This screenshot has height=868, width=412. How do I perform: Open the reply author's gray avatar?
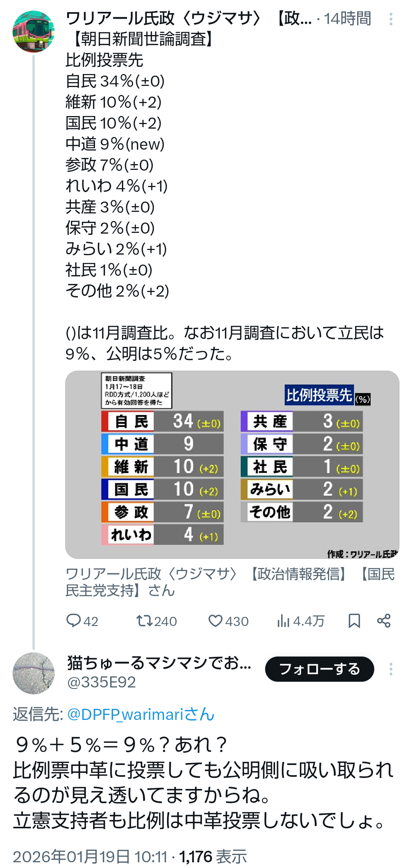[34, 673]
